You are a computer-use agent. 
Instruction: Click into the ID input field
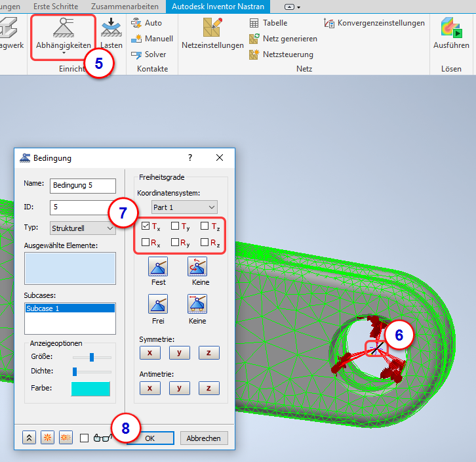tap(83, 207)
